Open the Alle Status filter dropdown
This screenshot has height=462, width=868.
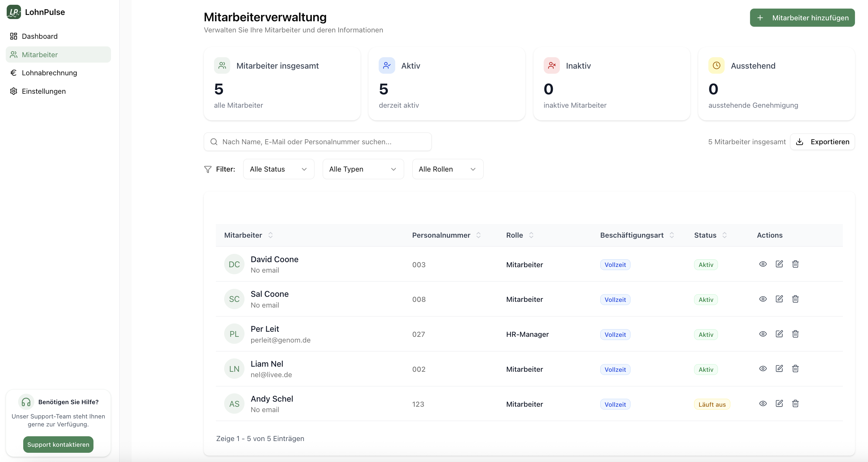[x=278, y=169]
